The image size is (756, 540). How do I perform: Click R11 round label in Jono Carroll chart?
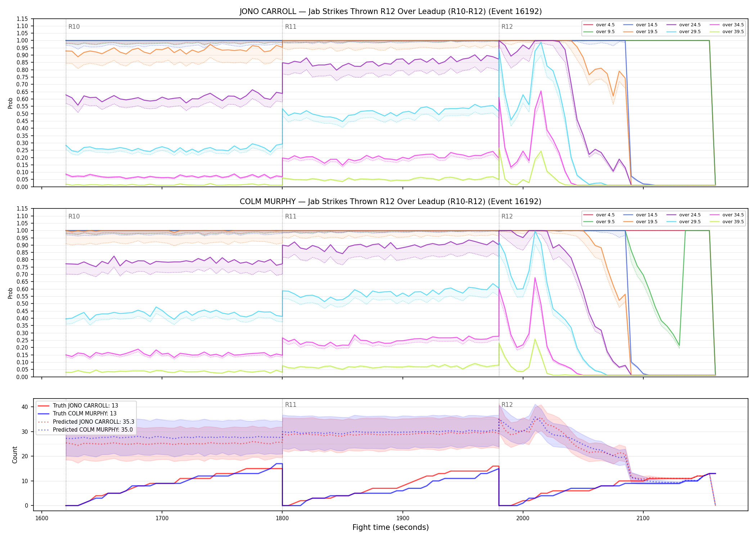point(291,27)
